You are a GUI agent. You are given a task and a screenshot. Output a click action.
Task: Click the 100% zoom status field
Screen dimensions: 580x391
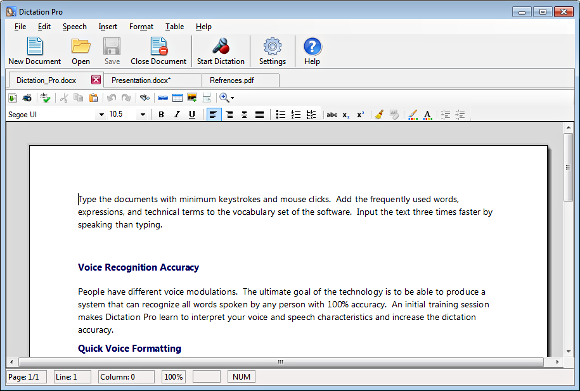[173, 377]
